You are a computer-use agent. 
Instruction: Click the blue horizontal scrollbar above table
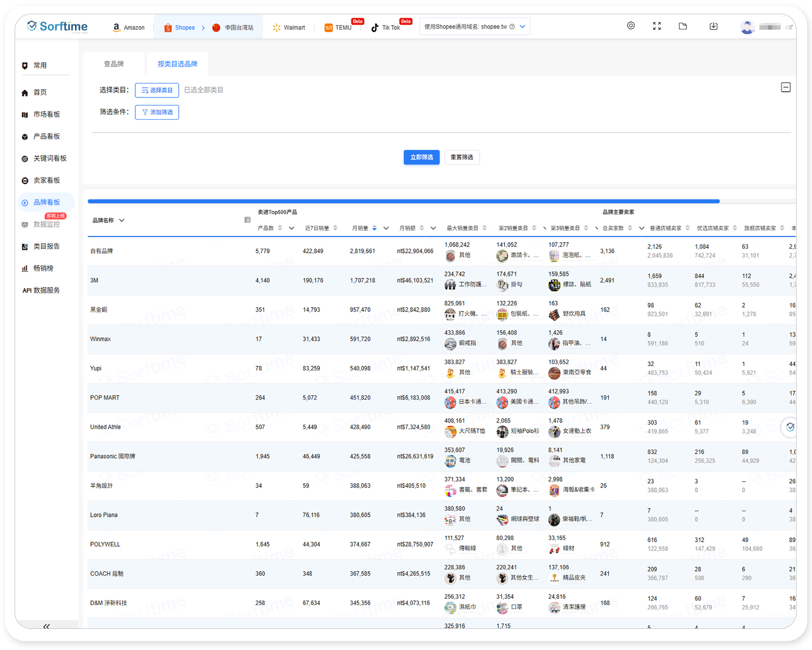[403, 201]
